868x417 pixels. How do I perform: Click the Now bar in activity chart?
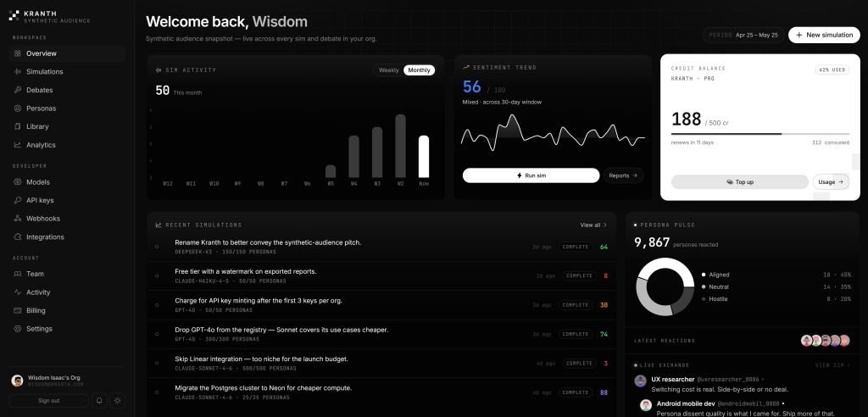pos(424,157)
